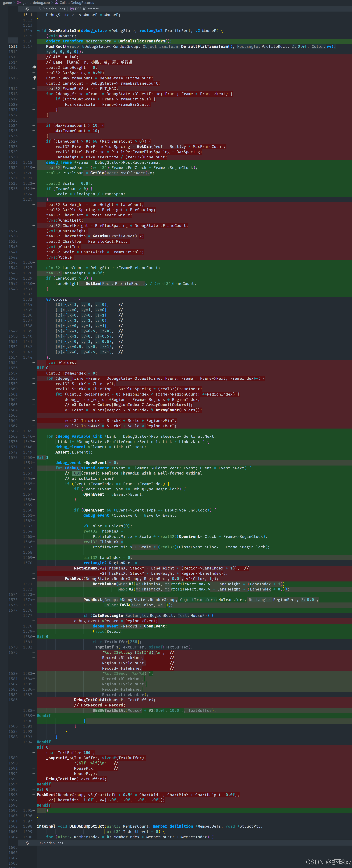Click the 'v3 Colors[] = {' declaration
This screenshot has height=868, width=352.
click(63, 299)
